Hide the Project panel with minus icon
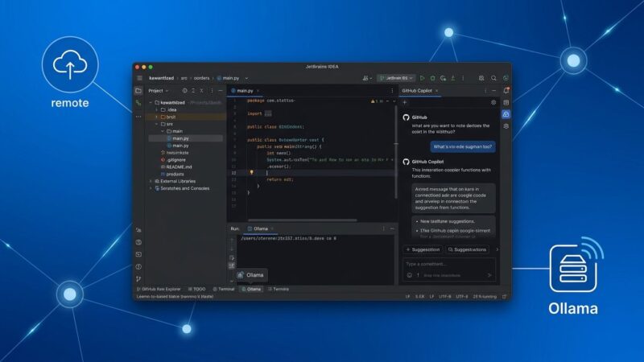This screenshot has height=362, width=644. click(x=221, y=91)
